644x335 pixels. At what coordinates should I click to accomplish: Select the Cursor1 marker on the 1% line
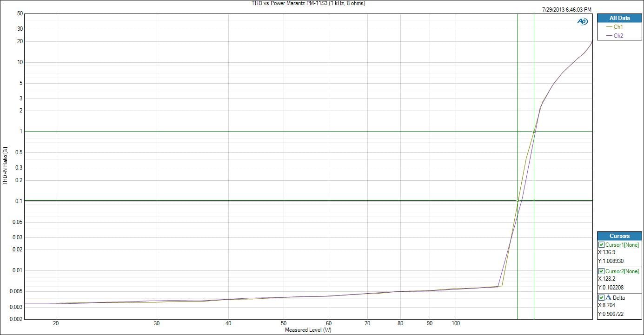pos(534,132)
